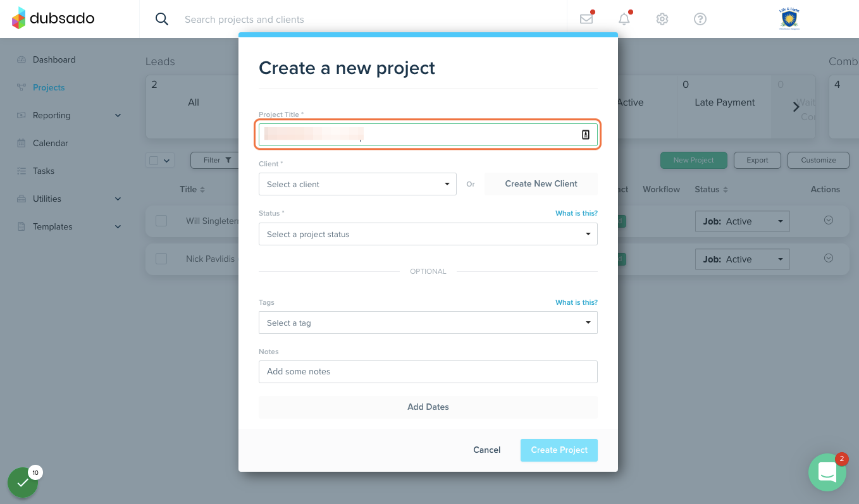Go to Projects
The height and width of the screenshot is (504, 859).
[x=49, y=87]
